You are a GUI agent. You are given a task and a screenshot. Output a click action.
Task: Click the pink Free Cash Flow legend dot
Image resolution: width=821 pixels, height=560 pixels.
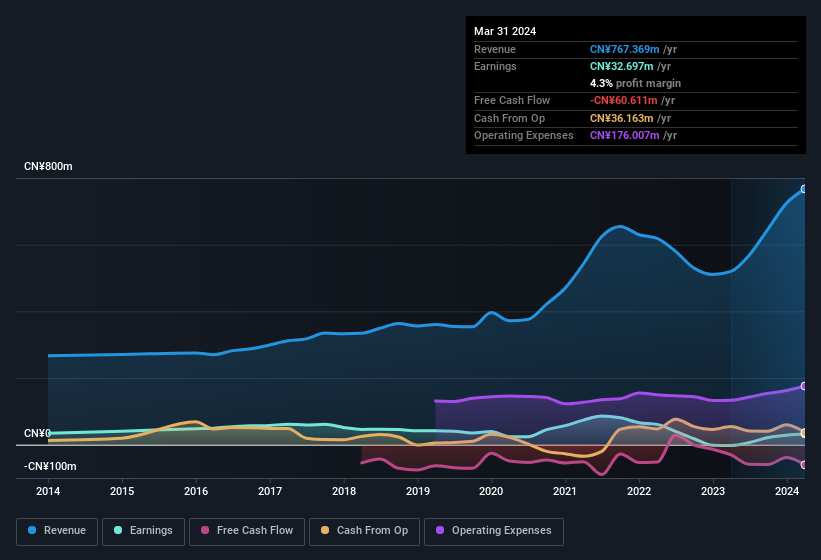coord(205,530)
